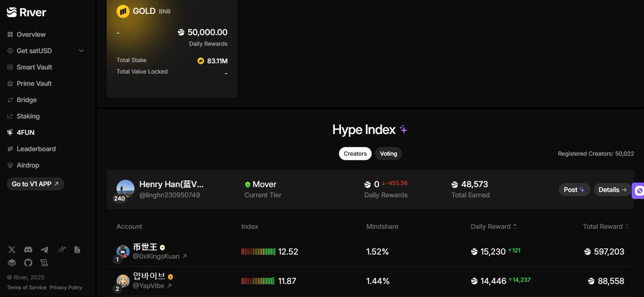Click the index bar showing 12.52

[258, 251]
